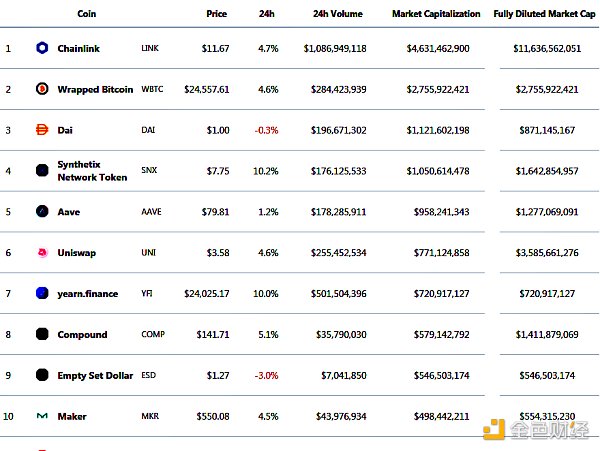Image resolution: width=600 pixels, height=451 pixels.
Task: Sort by Market Capitalization header
Action: (x=438, y=14)
